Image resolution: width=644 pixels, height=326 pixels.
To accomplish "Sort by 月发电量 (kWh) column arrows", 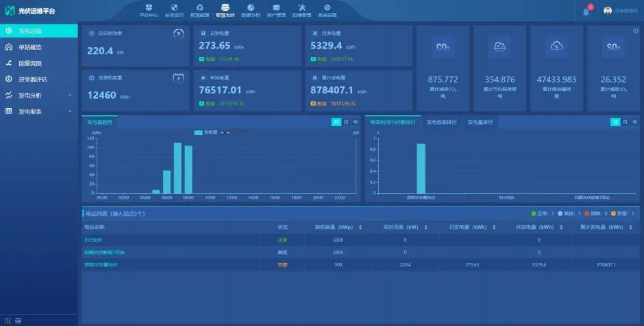I will point(561,227).
